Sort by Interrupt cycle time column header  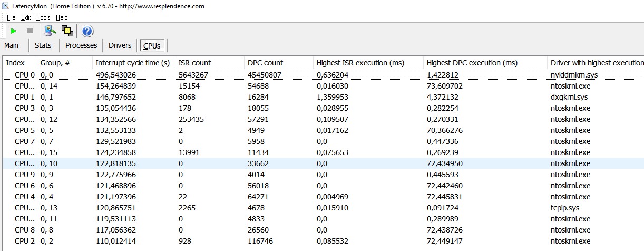(x=132, y=63)
